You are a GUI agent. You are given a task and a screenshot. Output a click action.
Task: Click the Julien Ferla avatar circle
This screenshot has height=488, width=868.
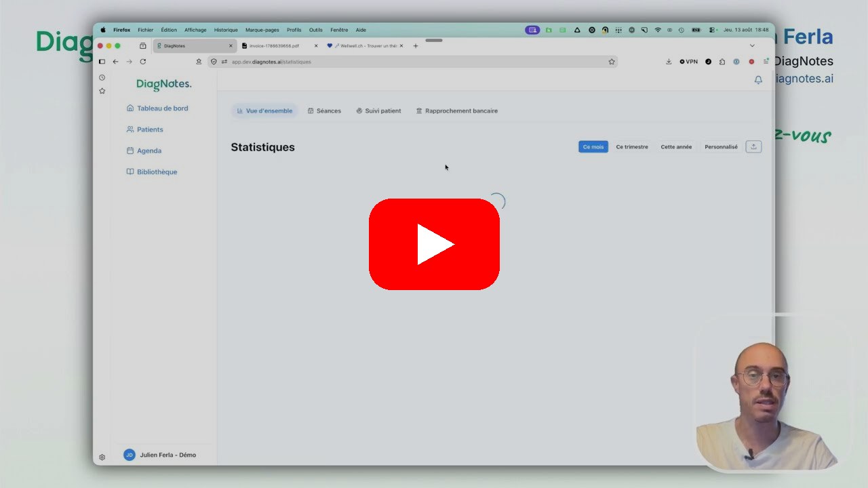pos(130,455)
